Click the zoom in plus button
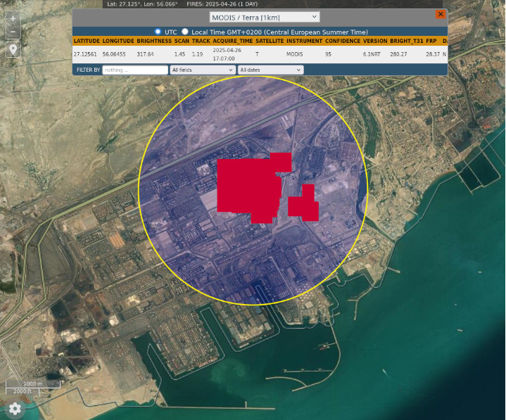Screen dimensions: 506x420 click(x=13, y=18)
